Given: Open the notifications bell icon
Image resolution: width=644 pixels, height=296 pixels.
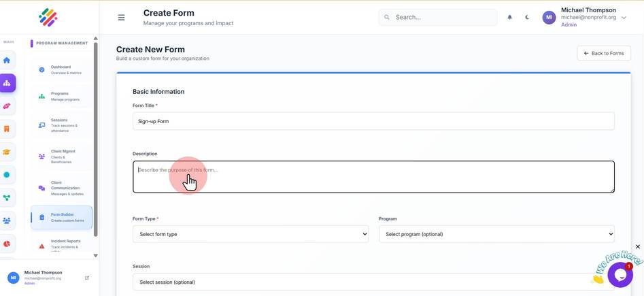Looking at the screenshot, I should pyautogui.click(x=510, y=17).
